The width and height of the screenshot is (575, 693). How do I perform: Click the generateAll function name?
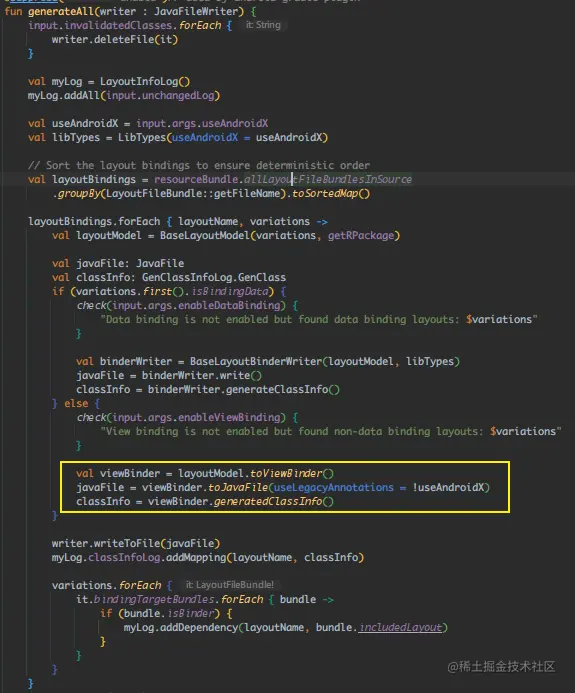pyautogui.click(x=61, y=11)
